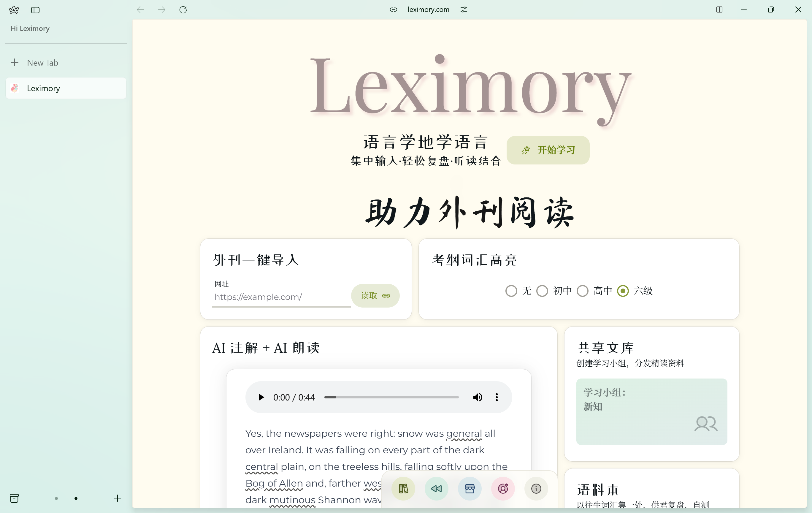
Task: Open the archive icon at sidebar bottom
Action: [x=14, y=498]
